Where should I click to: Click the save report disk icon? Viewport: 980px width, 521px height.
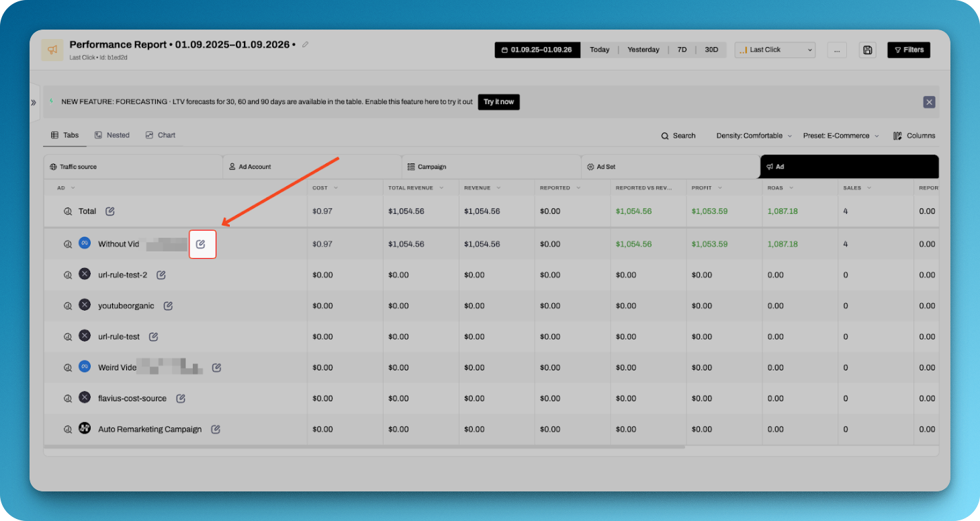click(868, 50)
